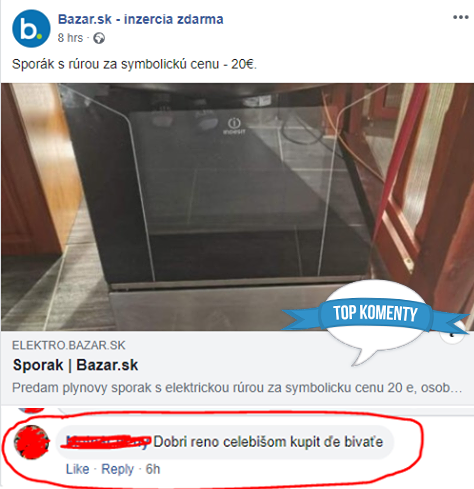Screen dimensions: 474x489
Task: Click the red-scribbled commenter avatar
Action: click(x=31, y=442)
